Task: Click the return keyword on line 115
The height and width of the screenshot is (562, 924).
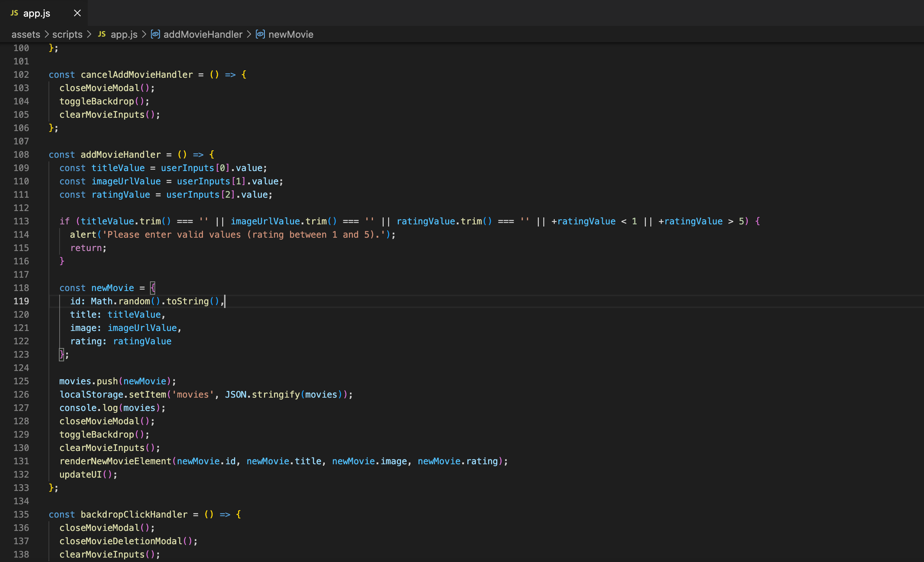Action: tap(86, 248)
